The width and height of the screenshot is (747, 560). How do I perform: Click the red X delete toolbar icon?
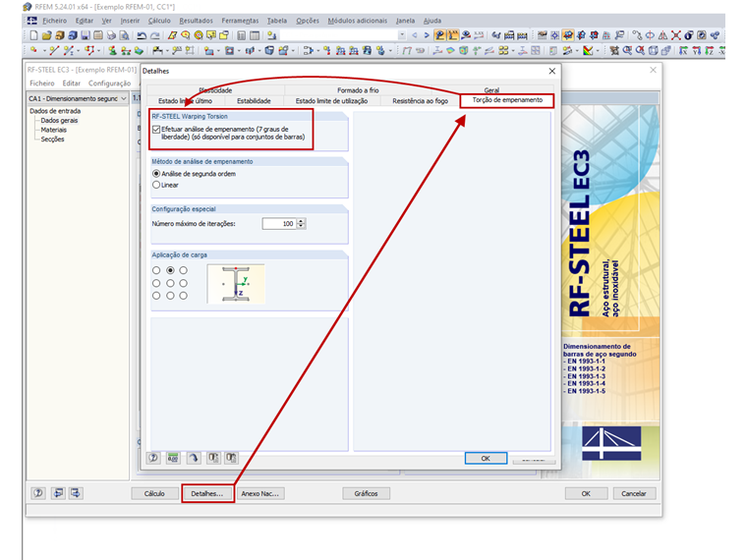click(x=676, y=35)
